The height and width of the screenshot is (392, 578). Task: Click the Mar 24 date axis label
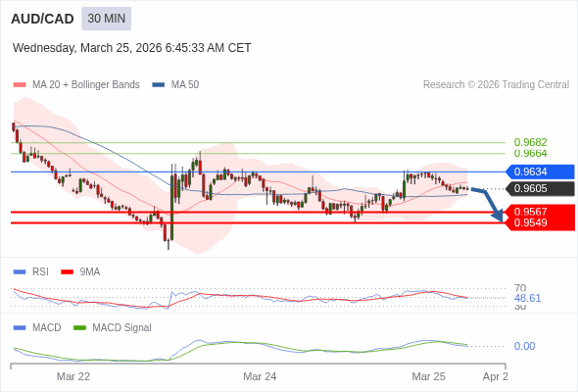pos(260,376)
